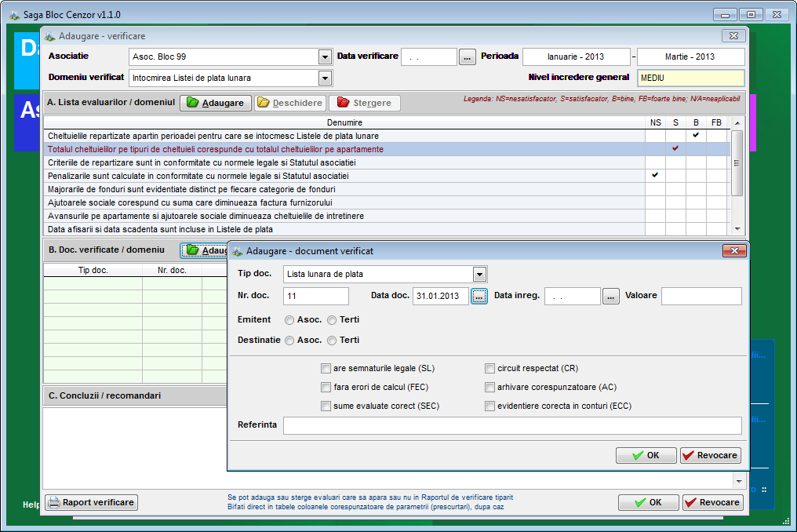Close the Adaugare - document verificat dialog
Screen dimensions: 797x532
point(734,251)
